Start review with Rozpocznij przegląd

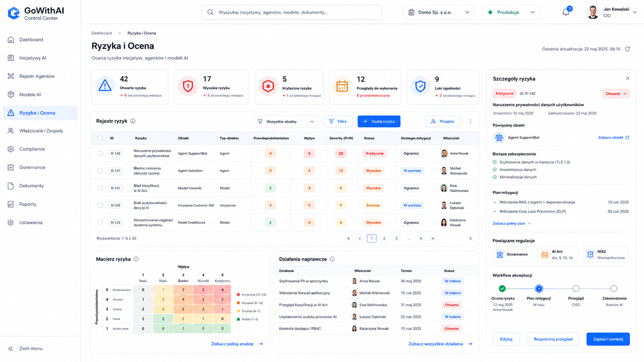(553, 339)
